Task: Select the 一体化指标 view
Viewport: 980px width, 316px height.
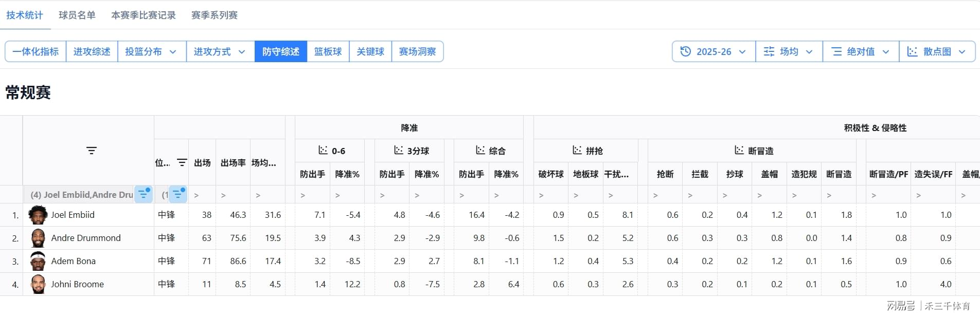Action: click(35, 51)
